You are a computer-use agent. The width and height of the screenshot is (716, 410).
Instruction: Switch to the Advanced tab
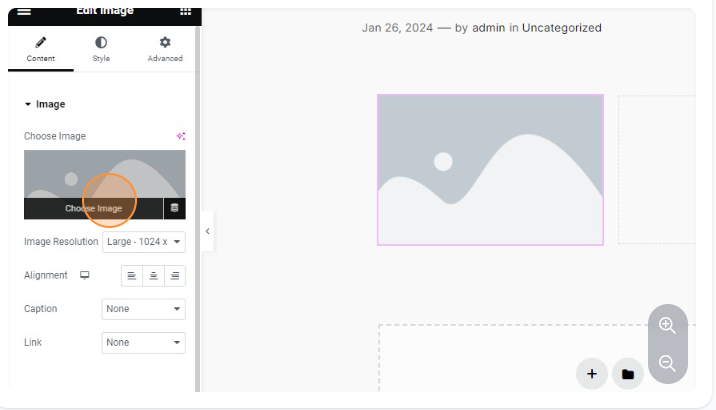pyautogui.click(x=165, y=49)
